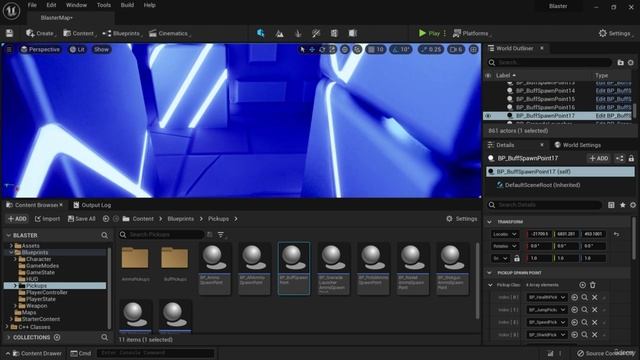Choose the viewport scale tool

coord(332,49)
